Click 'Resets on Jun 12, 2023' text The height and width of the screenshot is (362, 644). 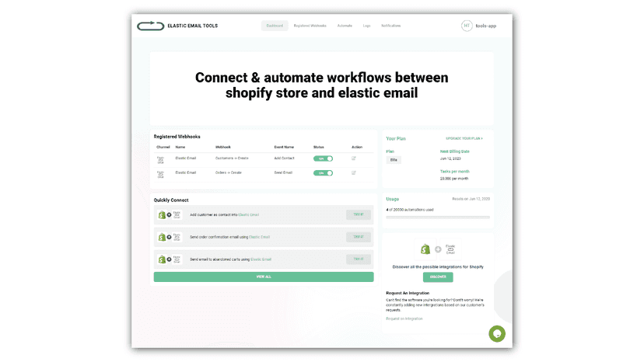click(471, 199)
